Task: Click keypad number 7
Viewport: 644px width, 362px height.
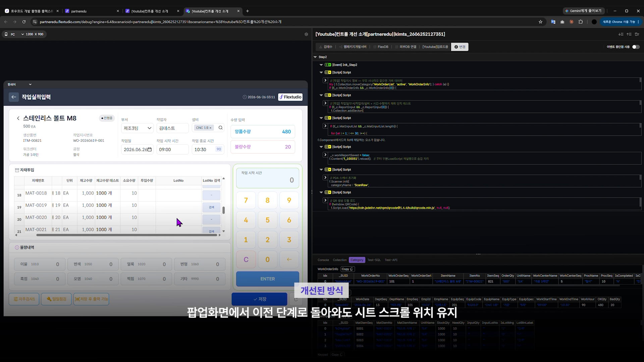Action: pos(246,200)
